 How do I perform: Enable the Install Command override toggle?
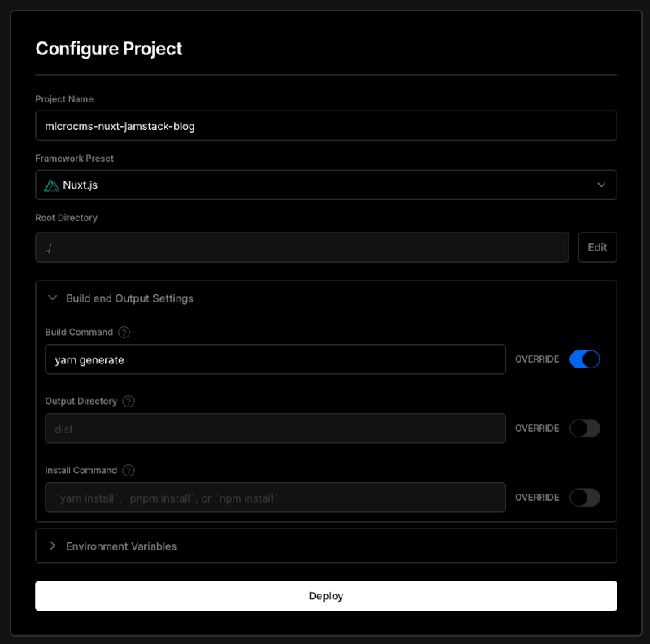(584, 498)
